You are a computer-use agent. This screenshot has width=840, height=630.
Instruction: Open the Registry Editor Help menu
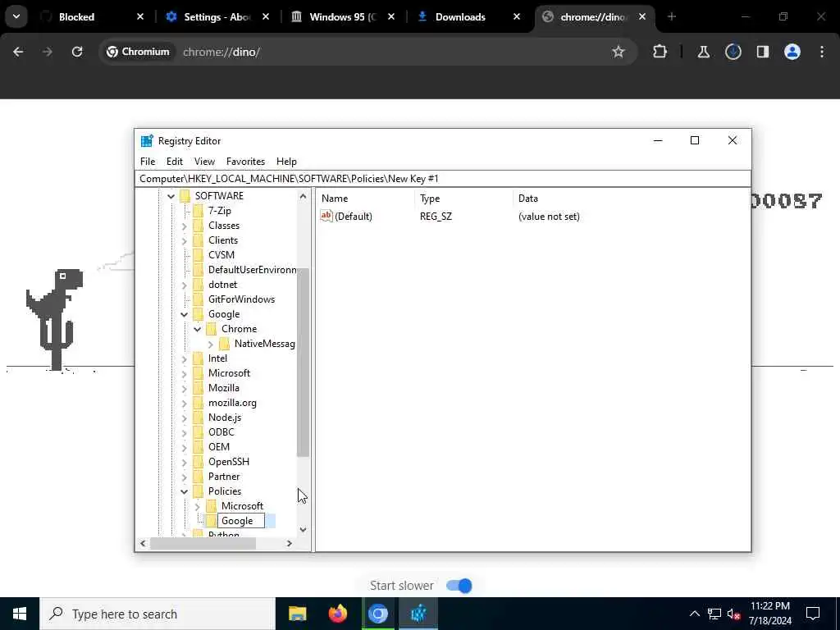pyautogui.click(x=286, y=162)
